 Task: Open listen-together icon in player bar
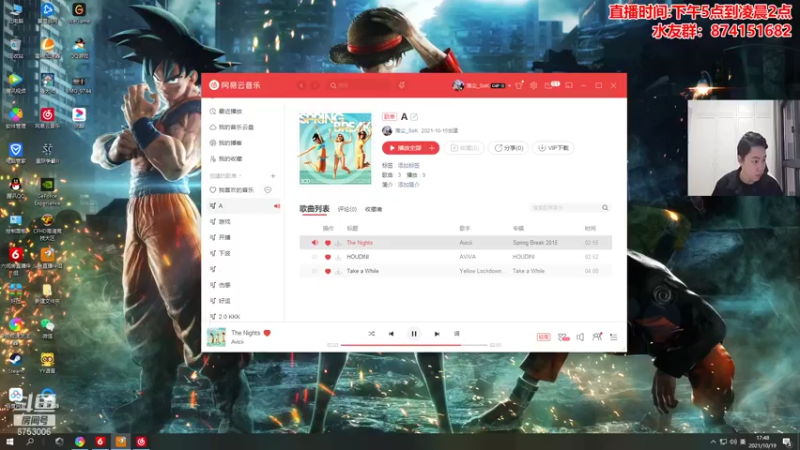[x=597, y=337]
